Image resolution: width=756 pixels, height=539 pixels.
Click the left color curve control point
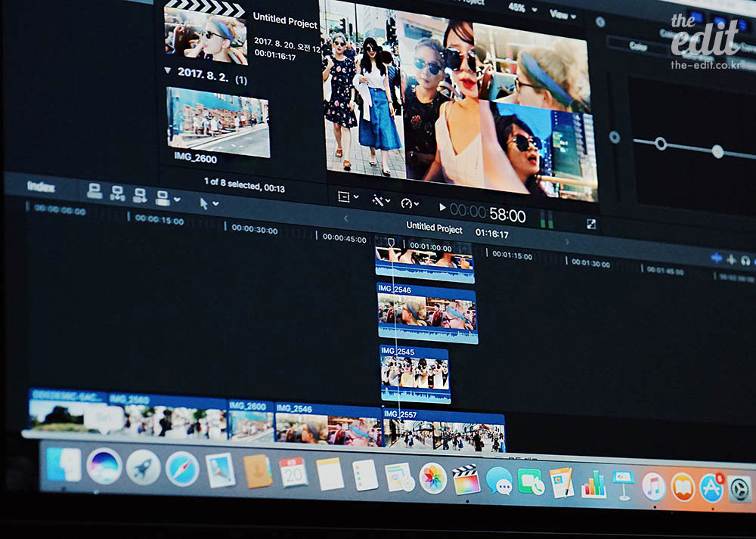coord(661,143)
